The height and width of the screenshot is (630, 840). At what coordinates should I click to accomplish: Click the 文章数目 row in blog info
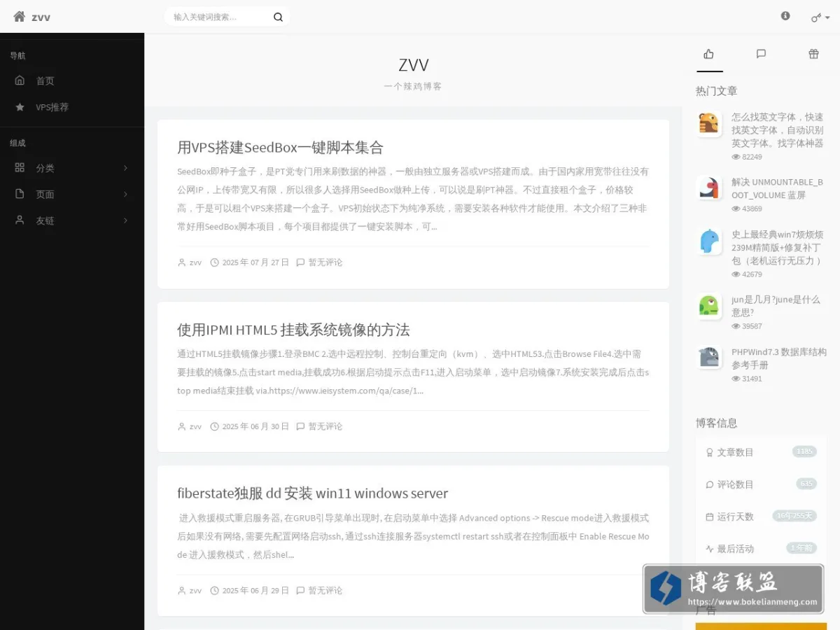761,452
